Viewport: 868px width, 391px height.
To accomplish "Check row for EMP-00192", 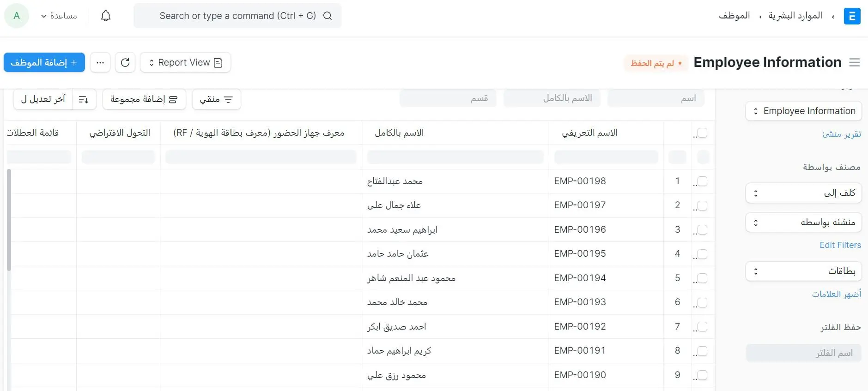I will pos(702,326).
